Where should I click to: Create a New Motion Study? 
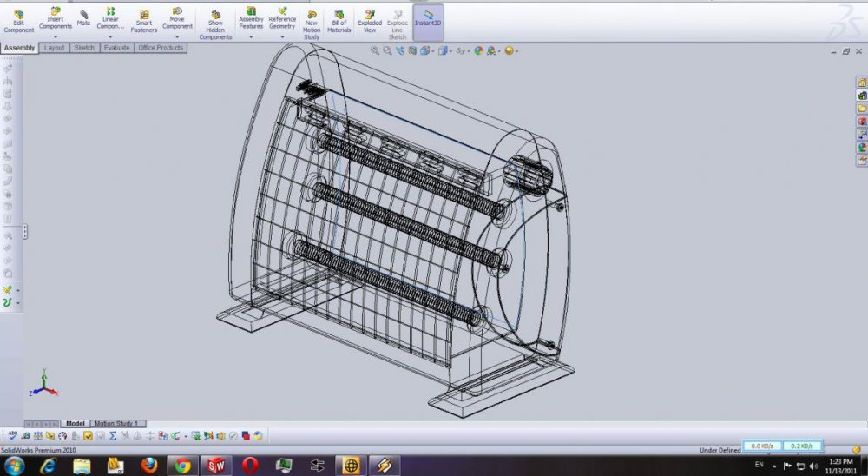(x=312, y=25)
